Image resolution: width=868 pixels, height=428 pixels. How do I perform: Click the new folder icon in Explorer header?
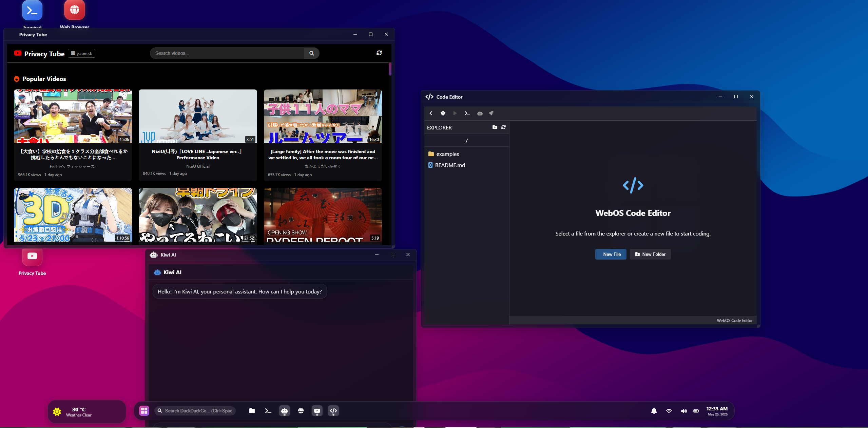[495, 127]
